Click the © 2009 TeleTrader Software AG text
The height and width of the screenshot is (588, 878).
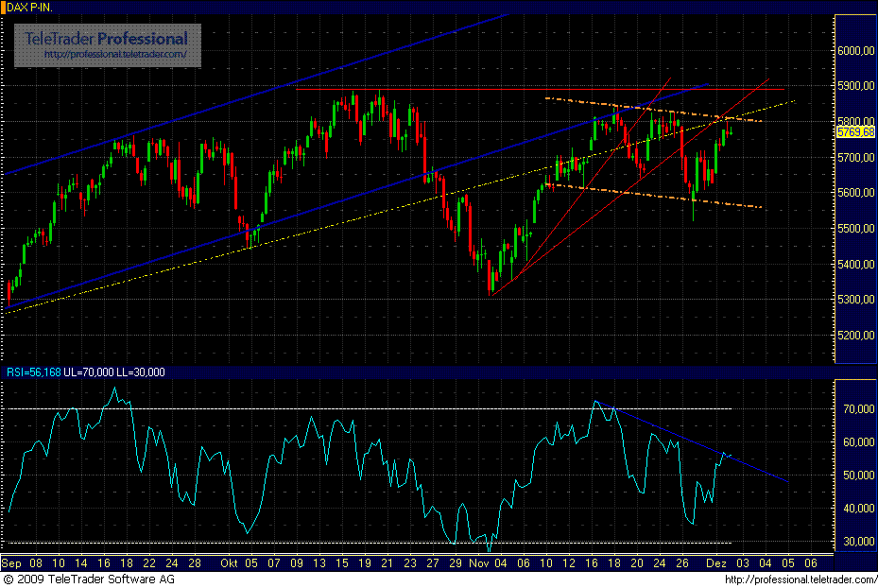(88, 578)
